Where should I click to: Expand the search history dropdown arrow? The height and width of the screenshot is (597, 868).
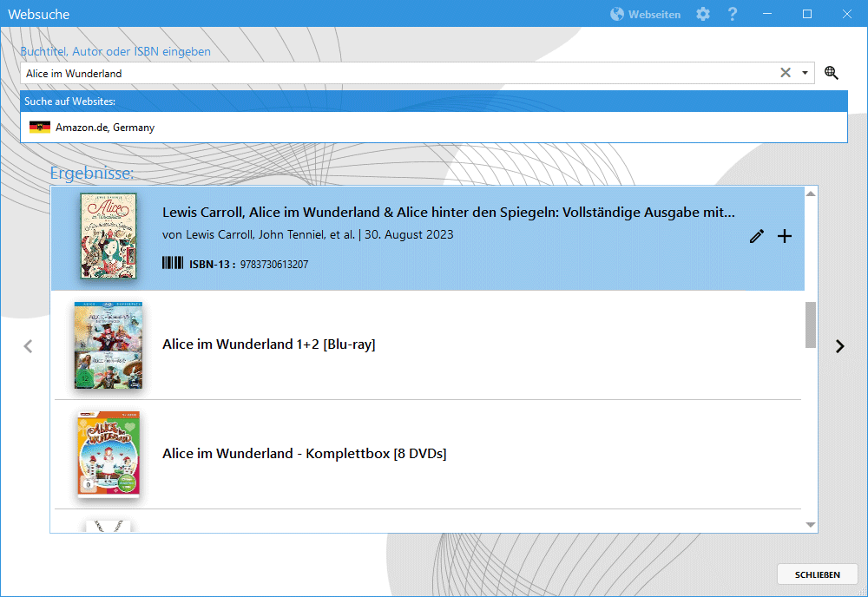click(805, 73)
